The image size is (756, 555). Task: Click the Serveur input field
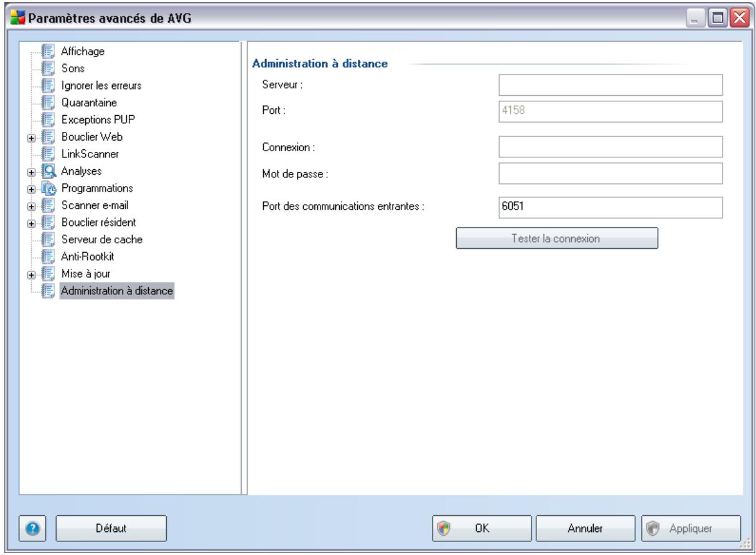(x=610, y=85)
